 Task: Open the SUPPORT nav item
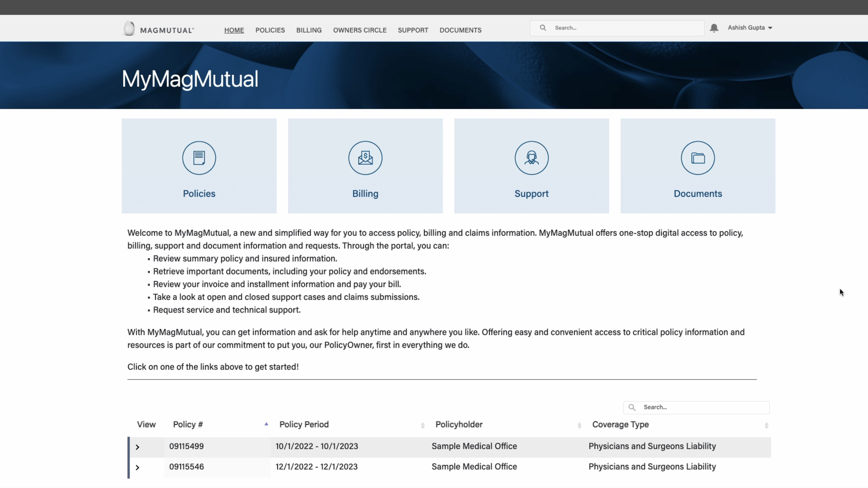pyautogui.click(x=413, y=30)
